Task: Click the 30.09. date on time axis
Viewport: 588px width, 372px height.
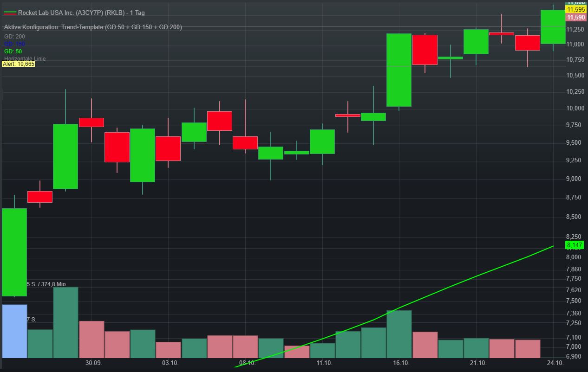Action: click(x=93, y=363)
